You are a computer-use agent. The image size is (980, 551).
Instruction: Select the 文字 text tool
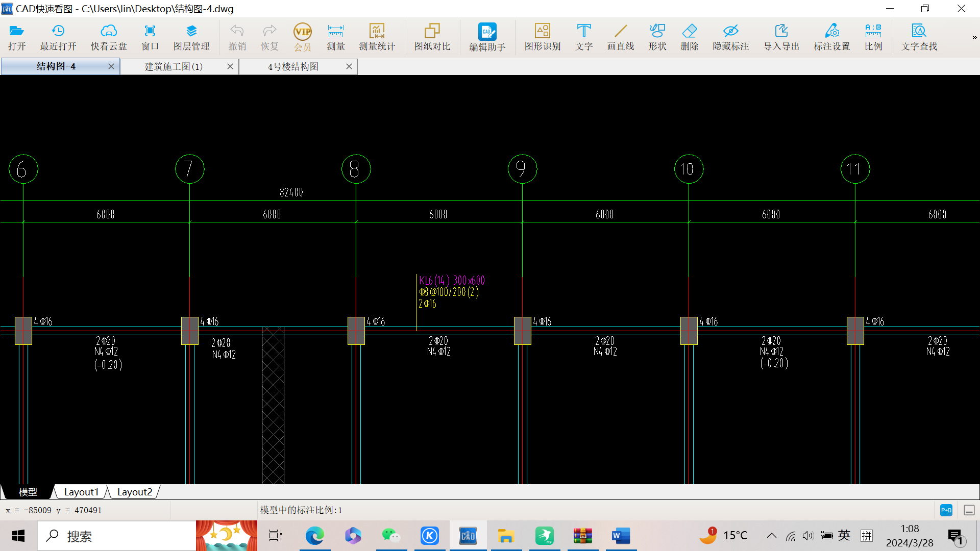pos(584,37)
